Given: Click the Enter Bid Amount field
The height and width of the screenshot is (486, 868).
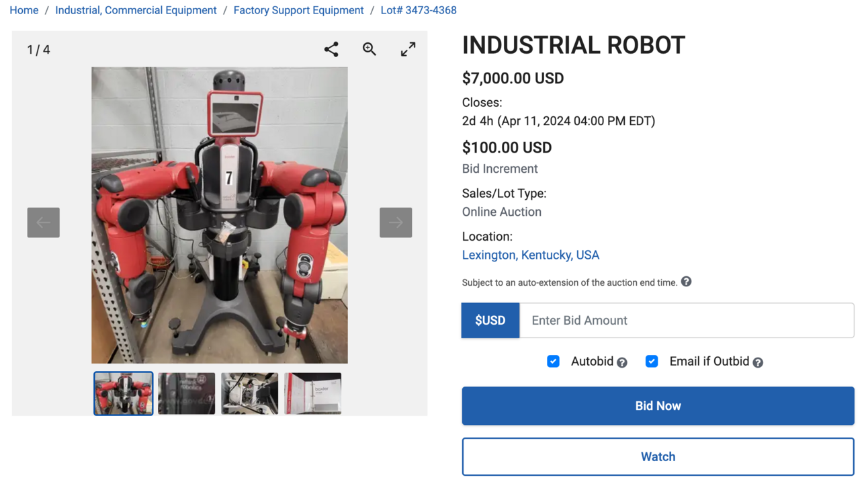Looking at the screenshot, I should (x=687, y=320).
